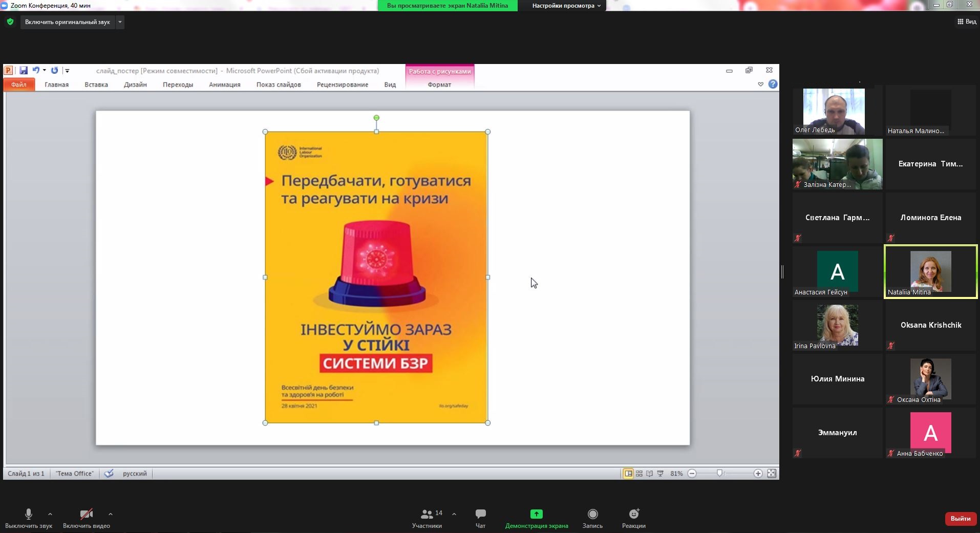Open the Chat panel in Zoom

coord(480,518)
